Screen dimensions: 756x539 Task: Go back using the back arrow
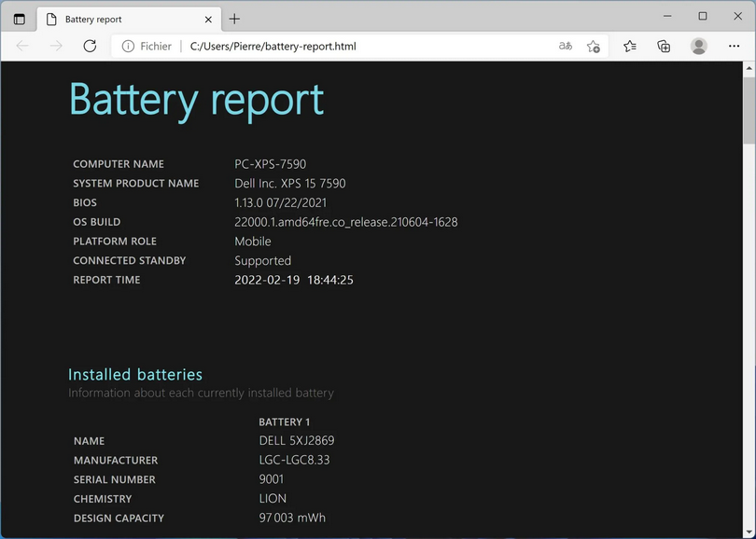[x=22, y=47]
